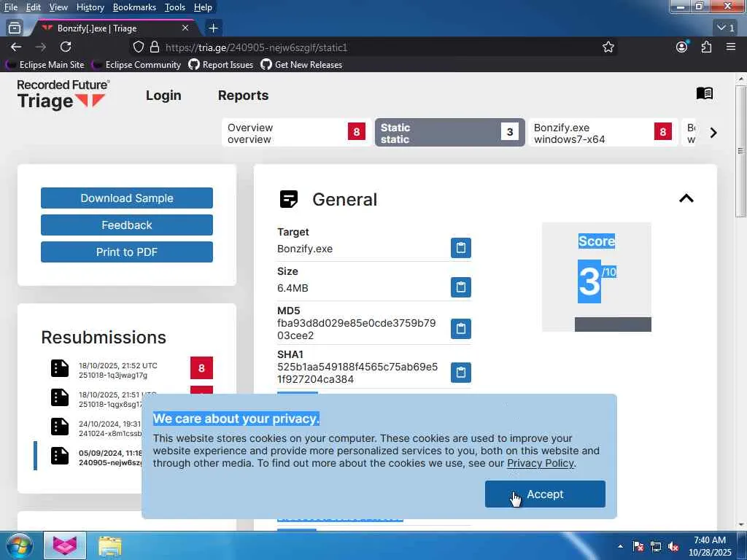Click the pink browser taskbar icon
The height and width of the screenshot is (560, 747).
[65, 545]
